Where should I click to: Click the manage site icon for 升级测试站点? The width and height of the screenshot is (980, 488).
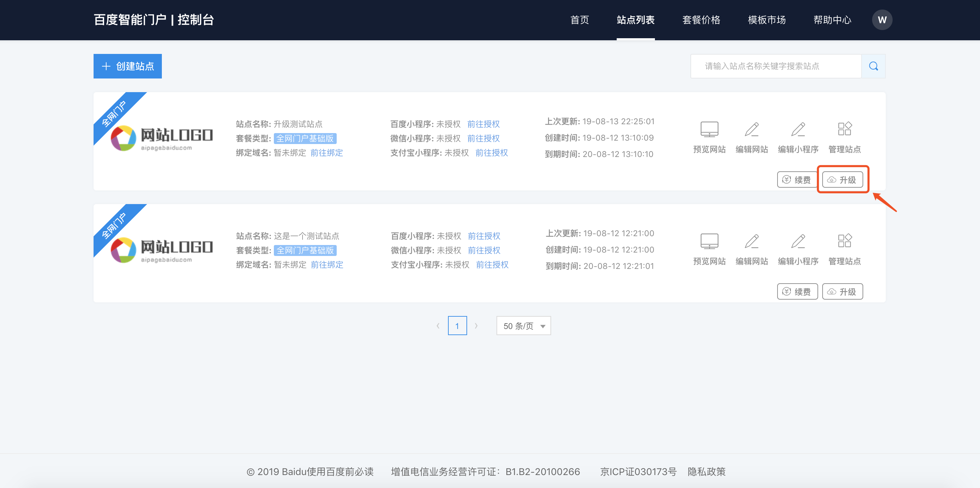click(x=844, y=130)
